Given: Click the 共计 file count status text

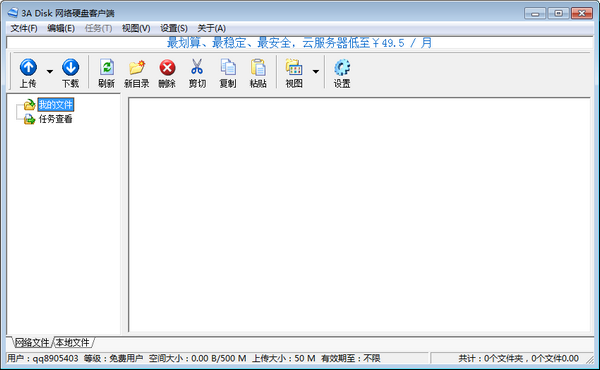Looking at the screenshot, I should coord(518,359).
